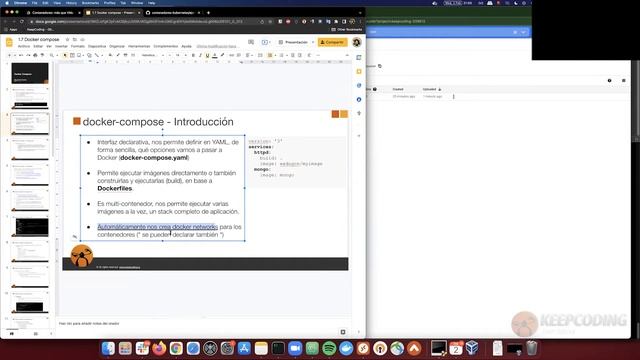Open the Google account avatar
Viewport: 640px width, 360px height.
tap(357, 42)
